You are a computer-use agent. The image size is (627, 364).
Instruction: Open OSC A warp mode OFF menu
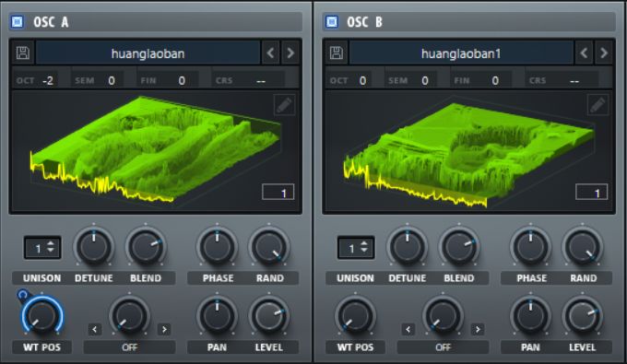pyautogui.click(x=129, y=347)
